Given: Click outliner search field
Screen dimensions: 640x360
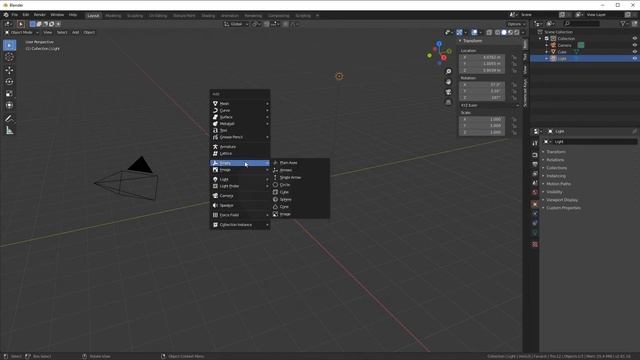Looking at the screenshot, I should pyautogui.click(x=582, y=24).
